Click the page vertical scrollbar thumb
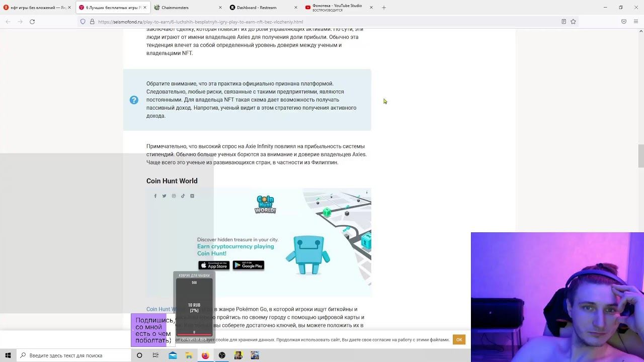The image size is (644, 362). (x=640, y=156)
